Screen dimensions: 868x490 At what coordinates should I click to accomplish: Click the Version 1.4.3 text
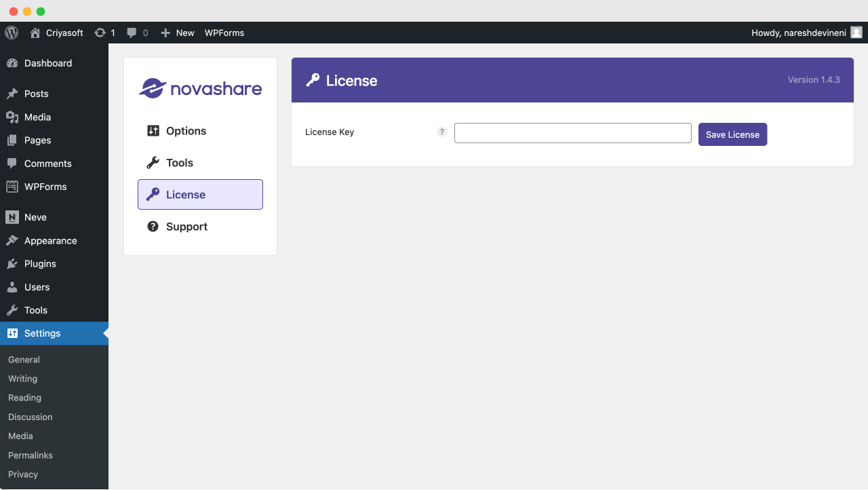[x=814, y=80]
